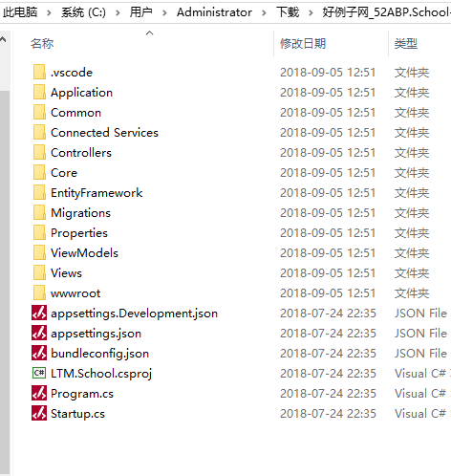Select appsettings.Development.json file name
The image size is (451, 476).
point(134,314)
